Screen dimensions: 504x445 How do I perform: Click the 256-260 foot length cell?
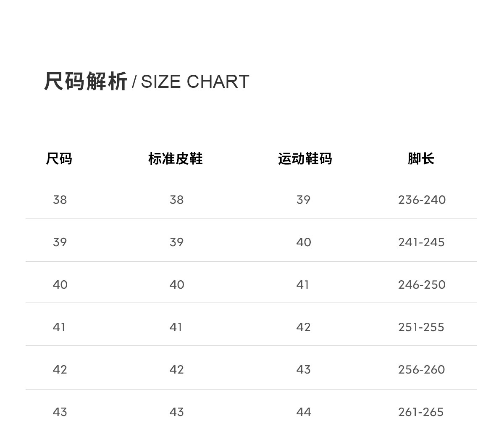click(x=421, y=370)
